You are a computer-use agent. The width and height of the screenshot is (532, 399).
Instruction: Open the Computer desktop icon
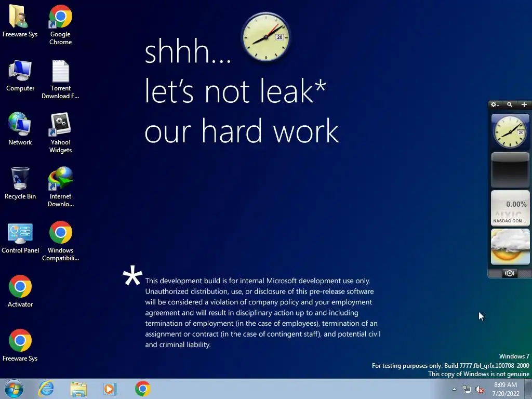click(x=20, y=75)
